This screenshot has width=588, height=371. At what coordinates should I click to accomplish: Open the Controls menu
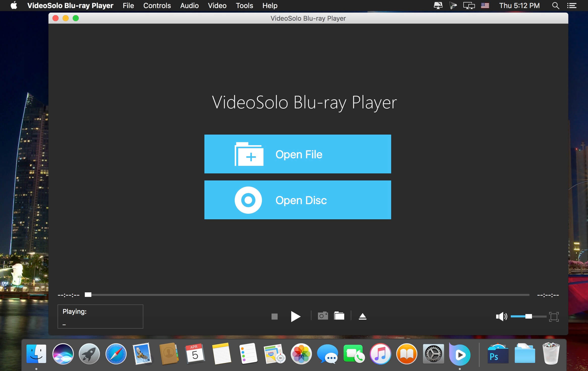pyautogui.click(x=157, y=6)
